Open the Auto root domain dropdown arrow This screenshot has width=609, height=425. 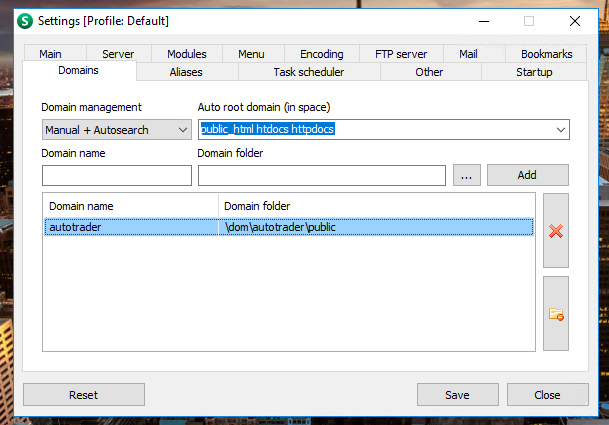[x=560, y=130]
